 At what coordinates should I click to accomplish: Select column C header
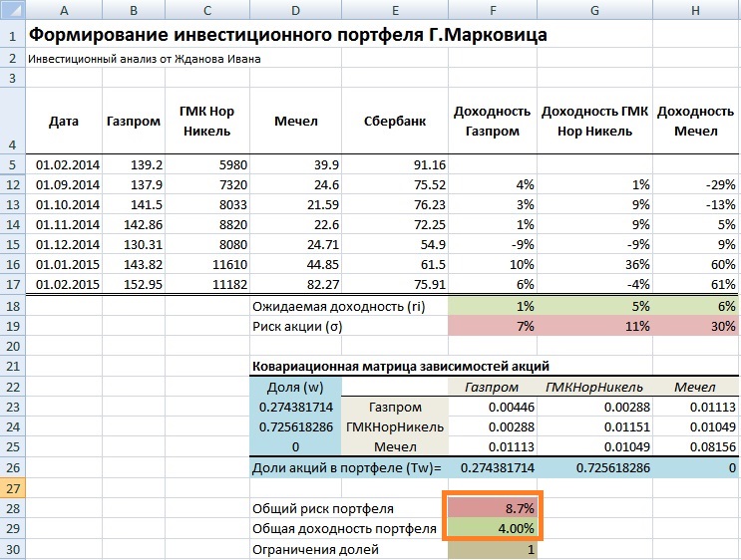pyautogui.click(x=207, y=10)
